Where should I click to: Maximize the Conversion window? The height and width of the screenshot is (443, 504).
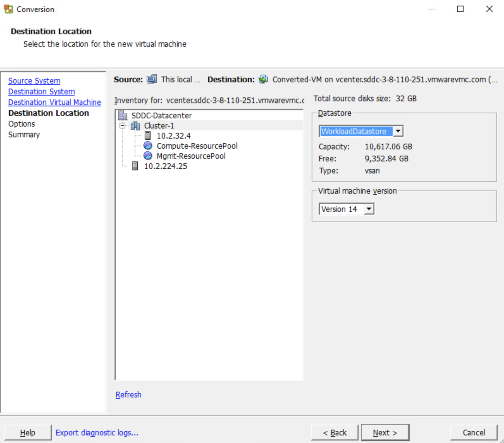click(460, 9)
